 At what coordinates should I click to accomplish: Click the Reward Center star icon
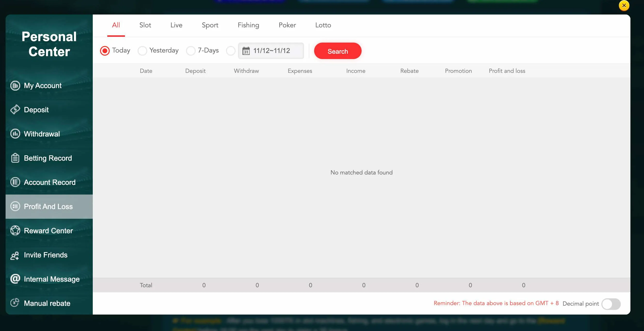(x=15, y=231)
